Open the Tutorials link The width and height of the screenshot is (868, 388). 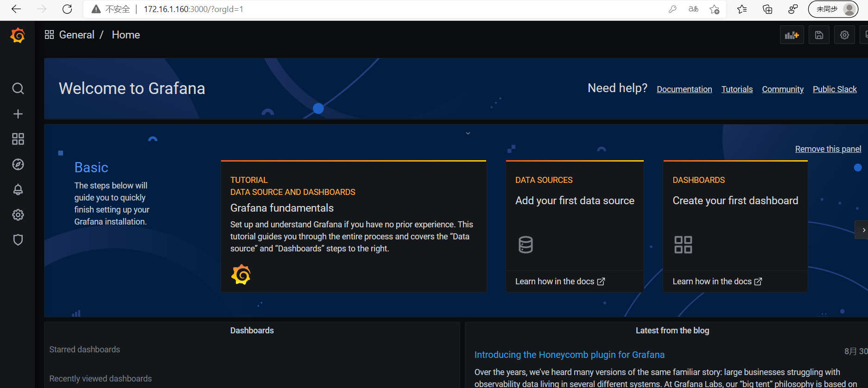point(737,89)
